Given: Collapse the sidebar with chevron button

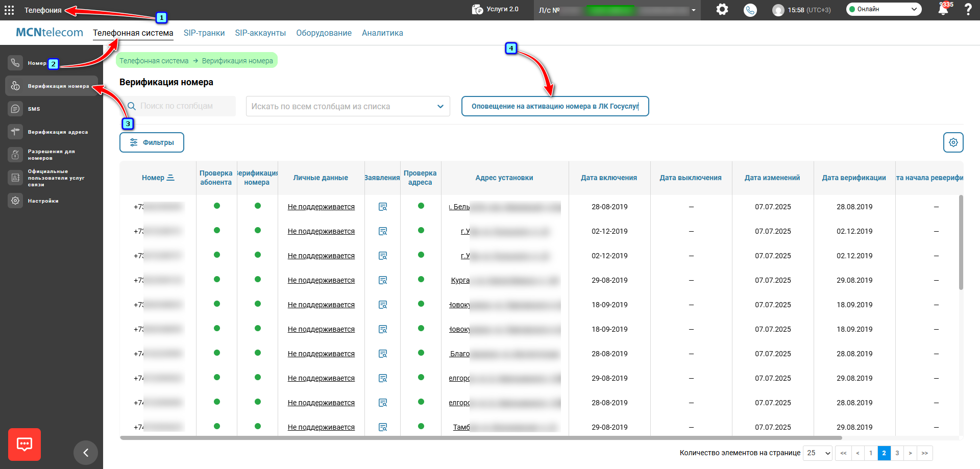Looking at the screenshot, I should (86, 453).
